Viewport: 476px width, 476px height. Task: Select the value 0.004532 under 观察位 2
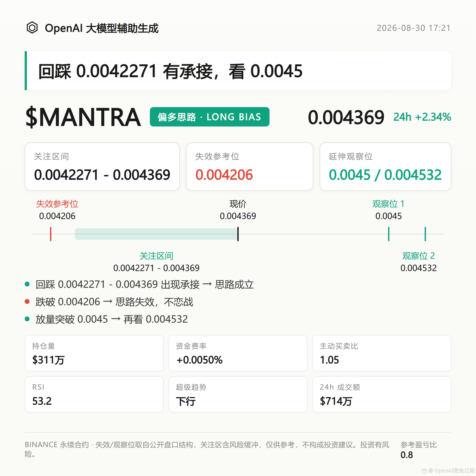tap(419, 268)
